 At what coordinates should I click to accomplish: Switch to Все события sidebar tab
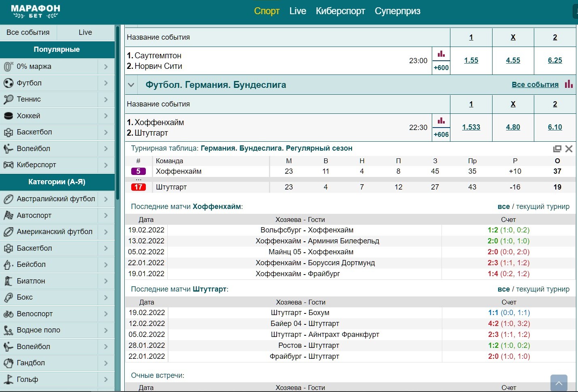[28, 32]
